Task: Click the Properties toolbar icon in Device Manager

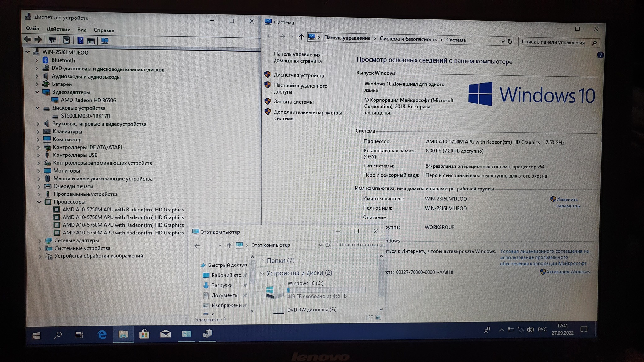Action: (66, 40)
